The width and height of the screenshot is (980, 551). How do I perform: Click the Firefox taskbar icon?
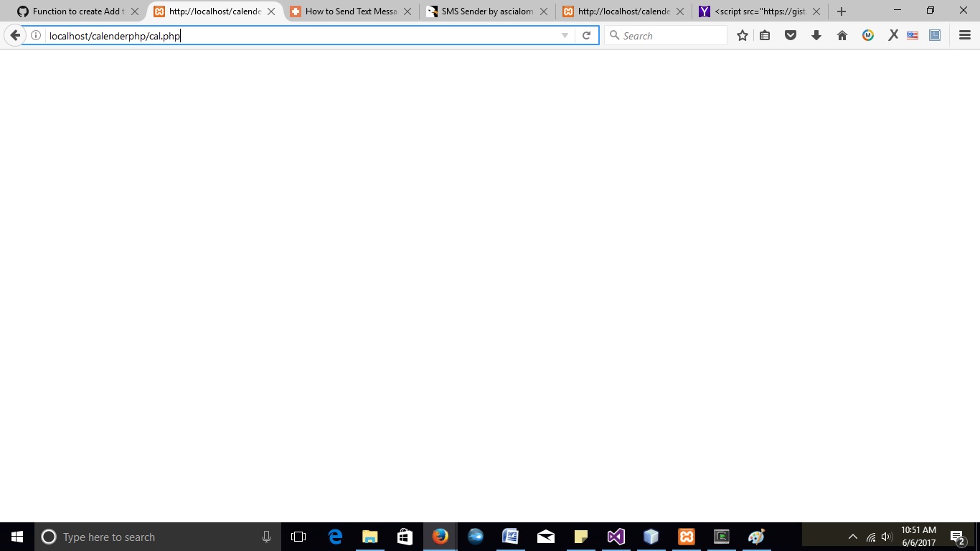440,537
